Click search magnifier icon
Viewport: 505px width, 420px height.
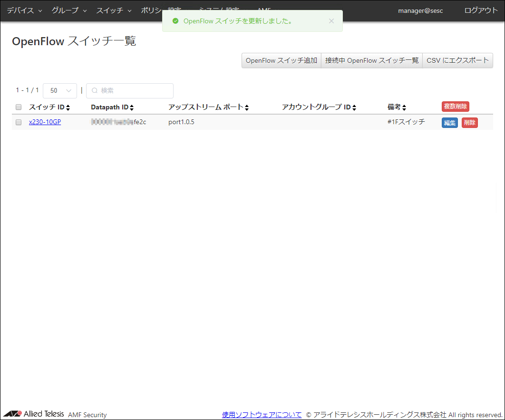95,90
